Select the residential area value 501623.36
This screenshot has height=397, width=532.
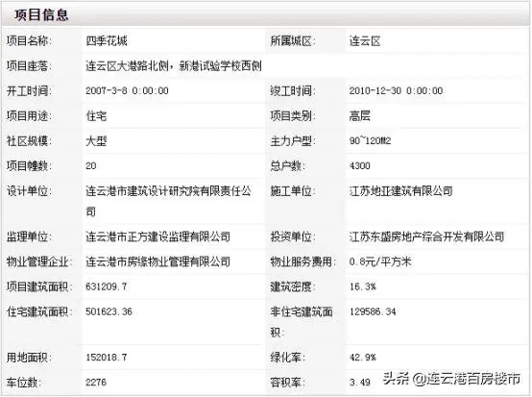pyautogui.click(x=109, y=311)
